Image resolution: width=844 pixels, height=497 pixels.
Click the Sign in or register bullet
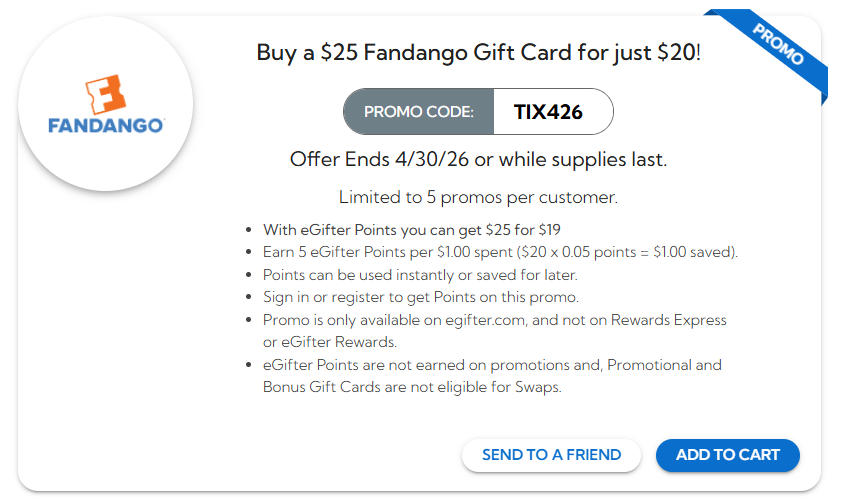point(420,297)
